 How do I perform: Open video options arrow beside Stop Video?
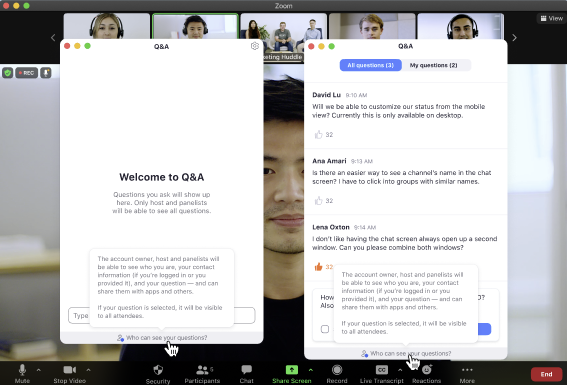point(88,370)
